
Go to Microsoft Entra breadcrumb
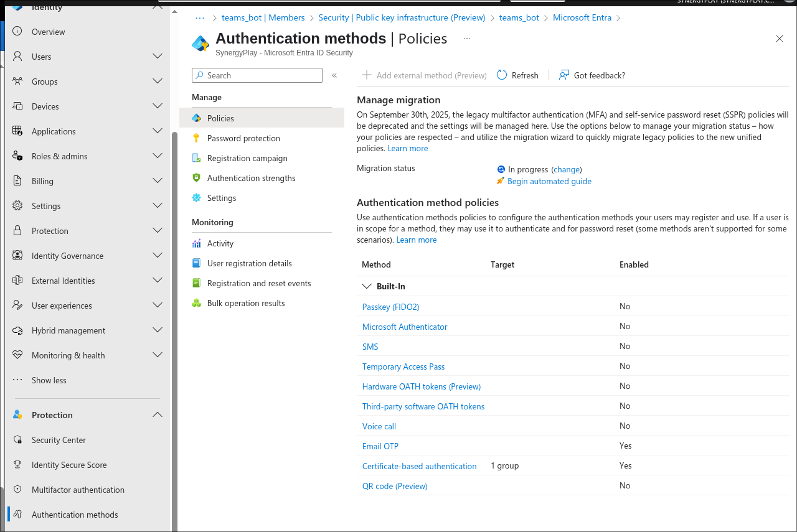tap(582, 17)
